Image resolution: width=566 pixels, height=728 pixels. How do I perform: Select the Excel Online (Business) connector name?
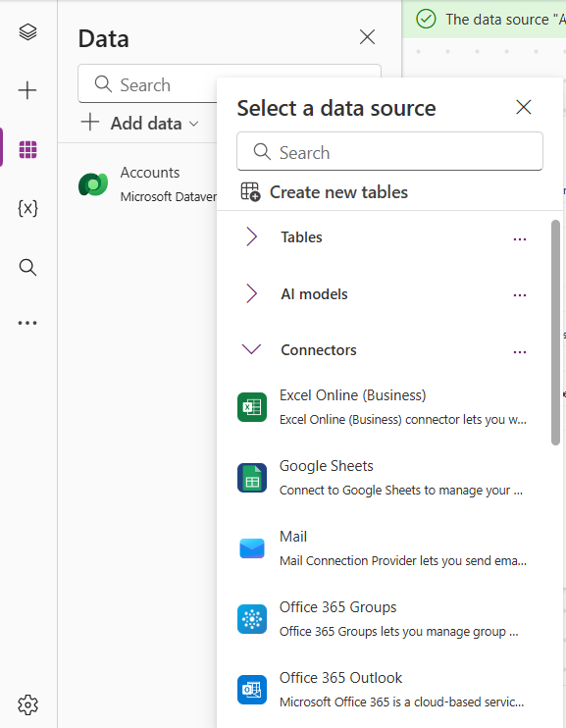pyautogui.click(x=353, y=395)
